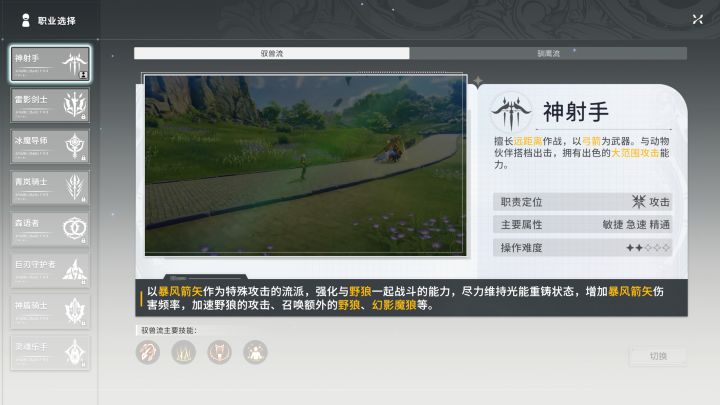This screenshot has width=720, height=405.
Task: Click the highlighted 大范围攻击 keyword
Action: [635, 153]
